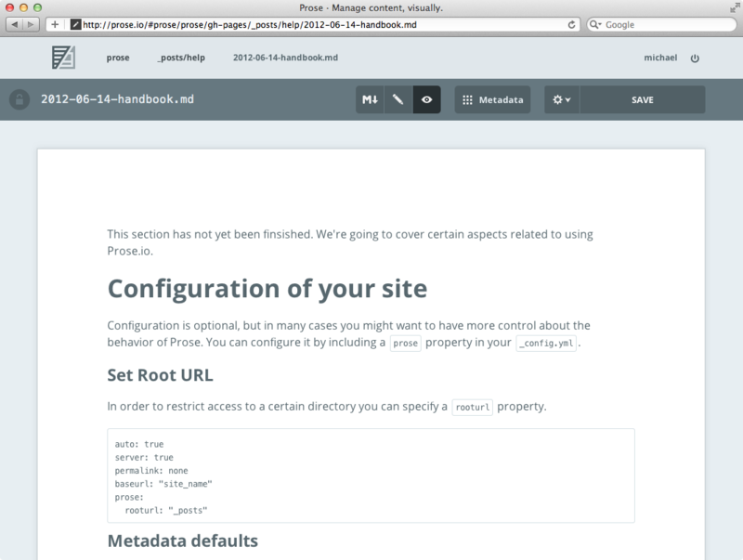The width and height of the screenshot is (743, 560).
Task: Open the gear settings dropdown
Action: click(562, 99)
